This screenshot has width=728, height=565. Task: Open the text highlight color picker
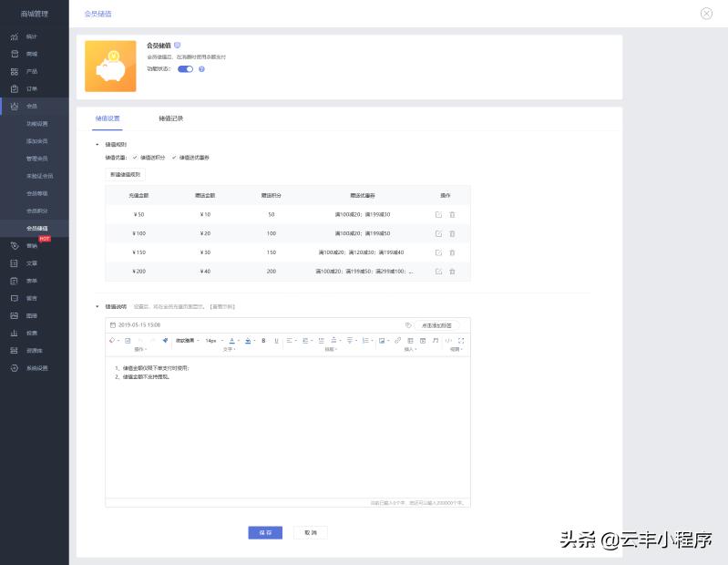tap(249, 341)
